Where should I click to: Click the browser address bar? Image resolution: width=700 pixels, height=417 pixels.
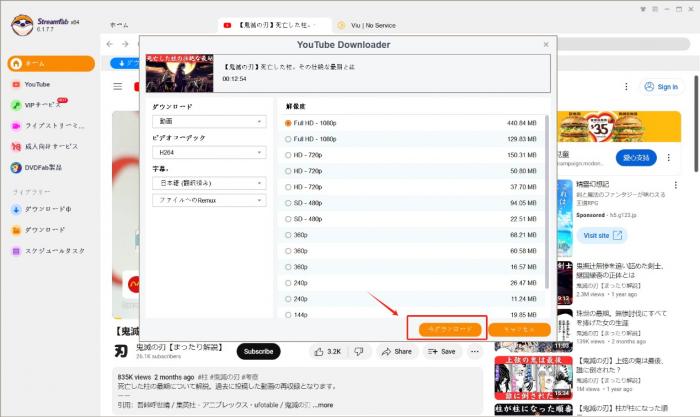tap(623, 44)
